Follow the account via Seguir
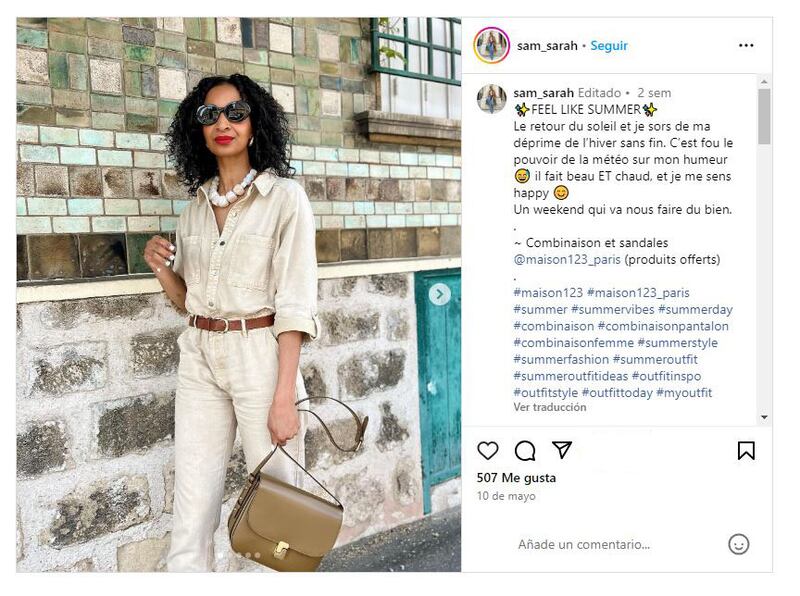 (609, 45)
